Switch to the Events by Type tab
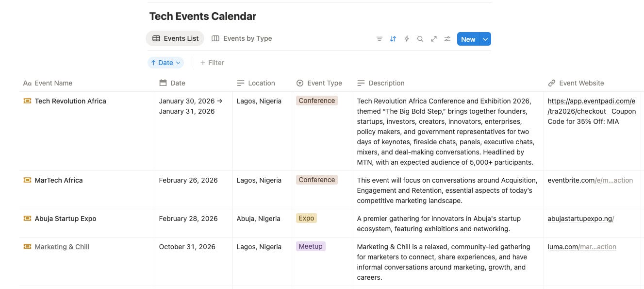The width and height of the screenshot is (644, 289). click(x=242, y=38)
